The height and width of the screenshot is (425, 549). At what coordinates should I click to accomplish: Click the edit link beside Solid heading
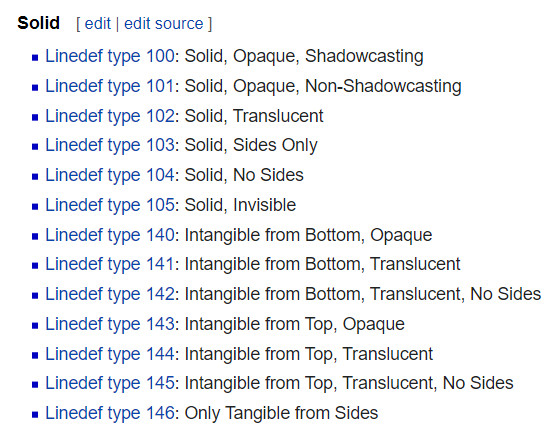pos(98,24)
